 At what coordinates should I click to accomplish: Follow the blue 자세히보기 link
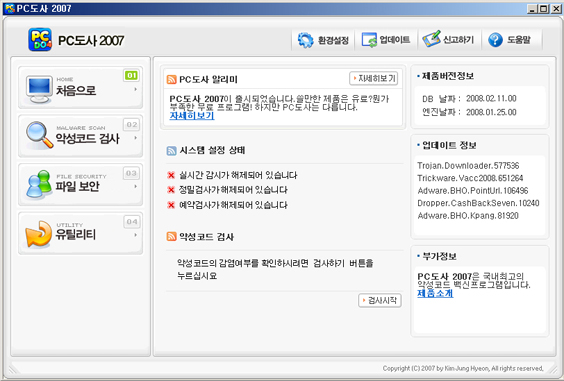192,115
